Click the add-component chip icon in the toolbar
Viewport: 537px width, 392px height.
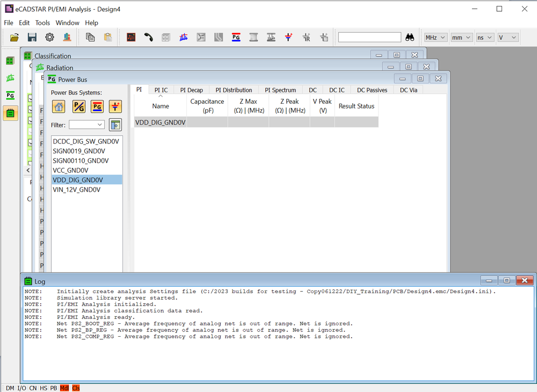pos(324,37)
